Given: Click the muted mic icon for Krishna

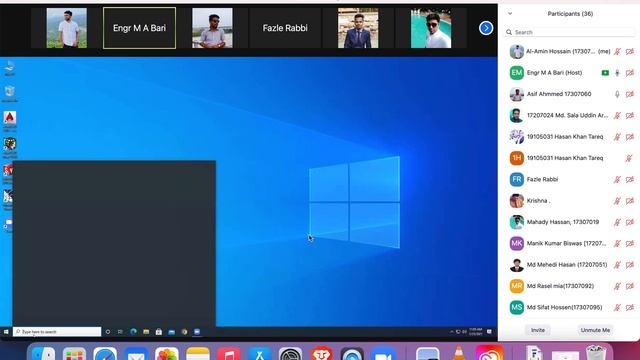Looking at the screenshot, I should coord(617,201).
